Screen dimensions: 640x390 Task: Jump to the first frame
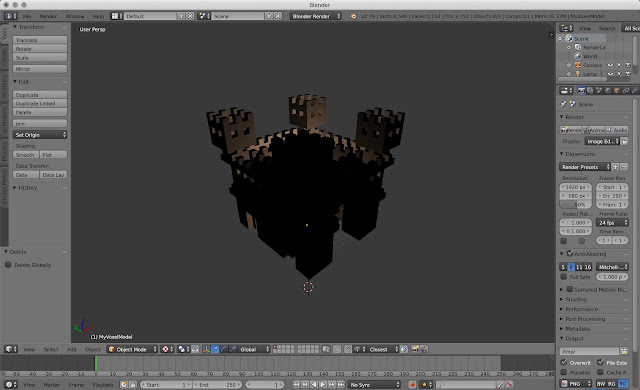coord(296,384)
